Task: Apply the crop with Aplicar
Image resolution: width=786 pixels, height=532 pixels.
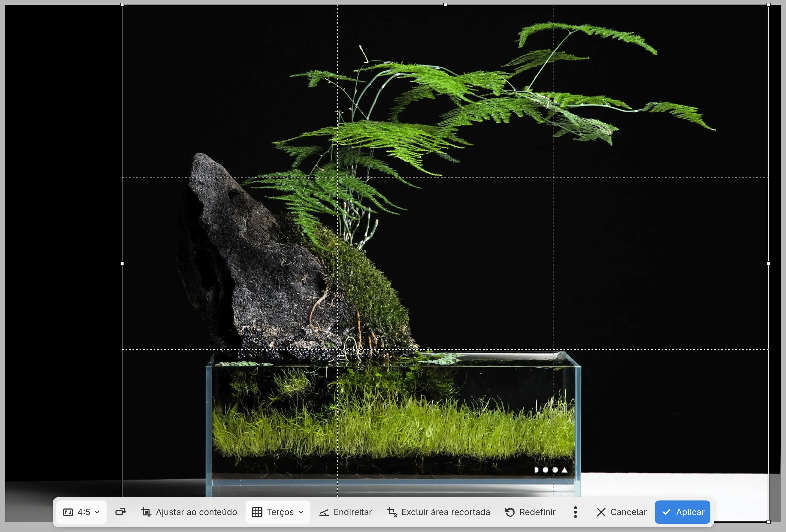Action: 683,512
